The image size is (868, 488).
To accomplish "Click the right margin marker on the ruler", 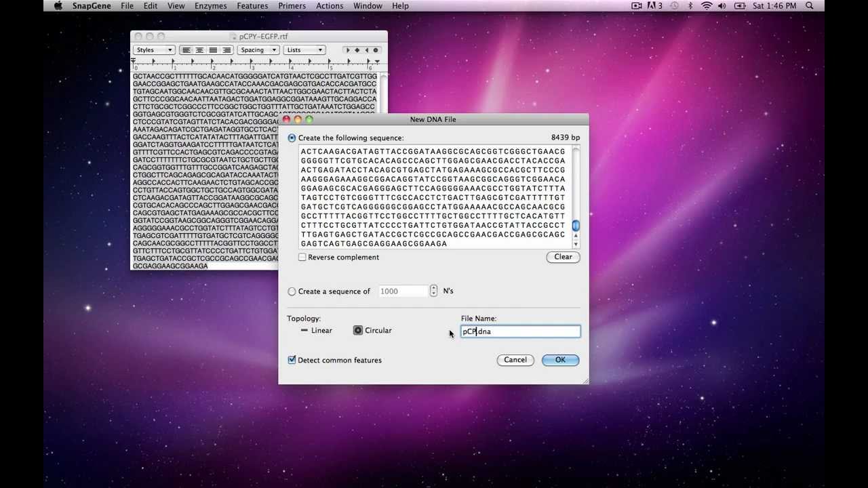I will click(x=377, y=62).
